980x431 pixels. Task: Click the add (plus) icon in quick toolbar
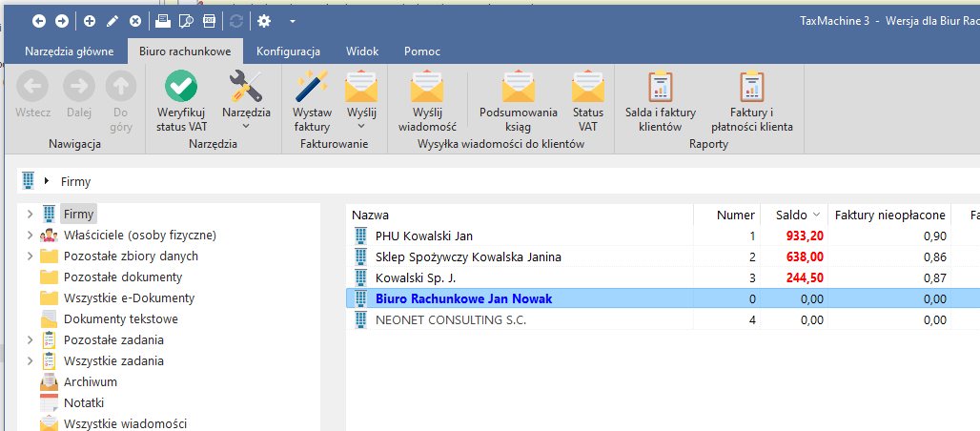coord(90,21)
